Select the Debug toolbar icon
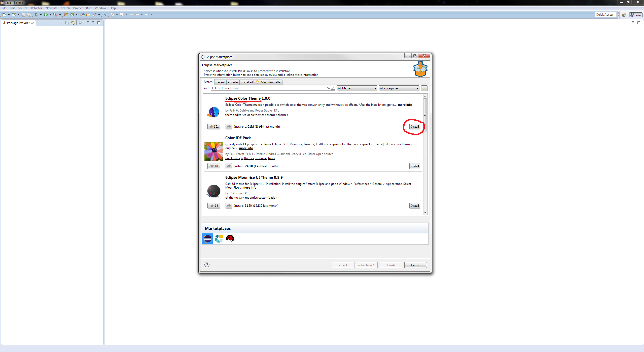The image size is (644, 352). (36, 15)
